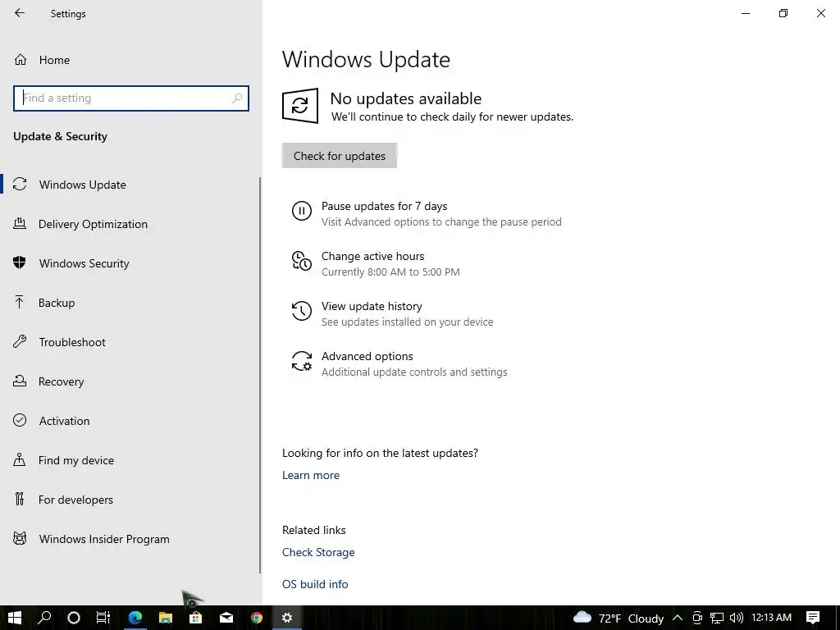840x630 pixels.
Task: Click the active hours clock icon
Action: 302,261
